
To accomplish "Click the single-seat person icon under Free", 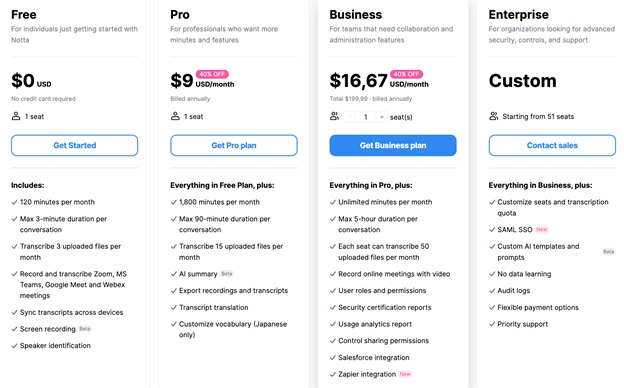I will tap(16, 116).
